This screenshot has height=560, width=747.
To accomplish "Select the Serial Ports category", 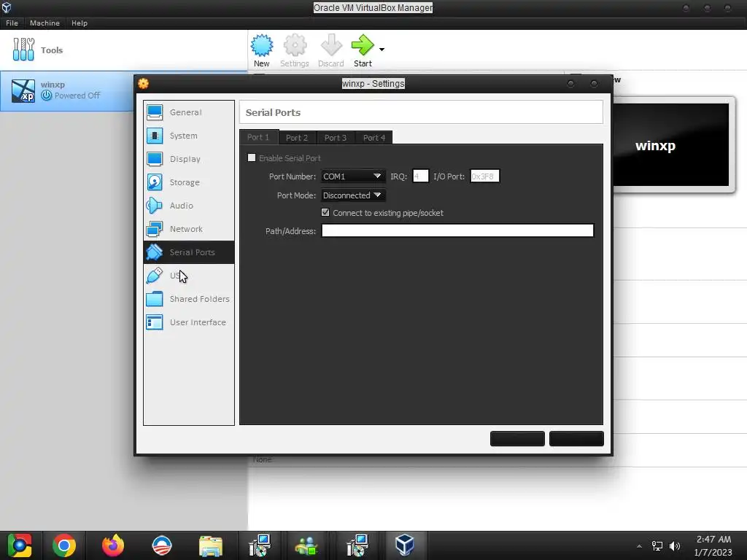I will click(x=189, y=252).
